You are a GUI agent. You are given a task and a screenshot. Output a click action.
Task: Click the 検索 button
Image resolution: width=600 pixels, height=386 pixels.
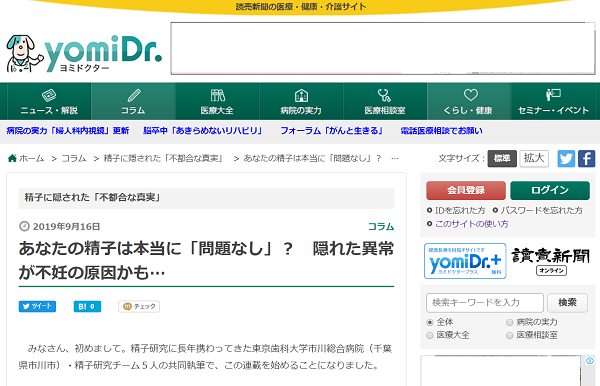pos(567,303)
